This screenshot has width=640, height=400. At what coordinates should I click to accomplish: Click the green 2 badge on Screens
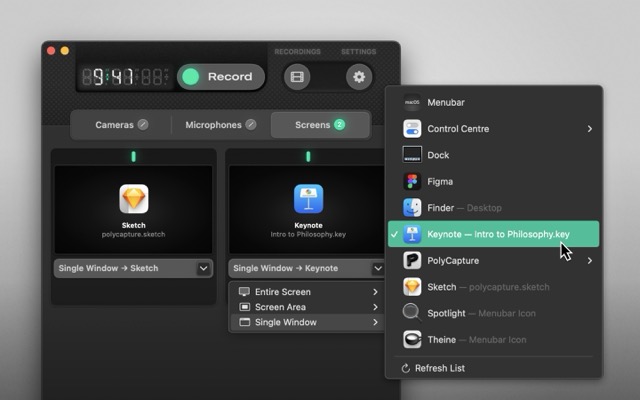click(340, 124)
